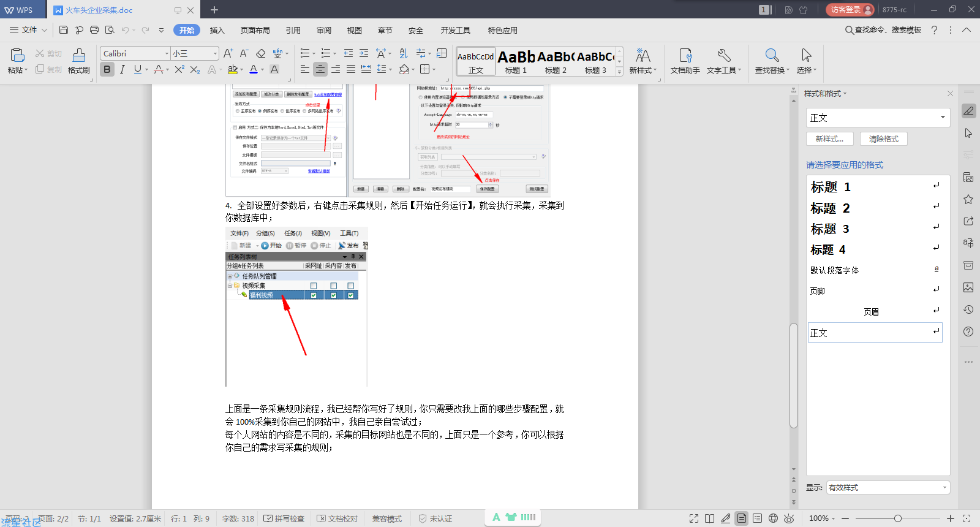Toggle page layout view in status bar
The width and height of the screenshot is (980, 527).
[742, 518]
